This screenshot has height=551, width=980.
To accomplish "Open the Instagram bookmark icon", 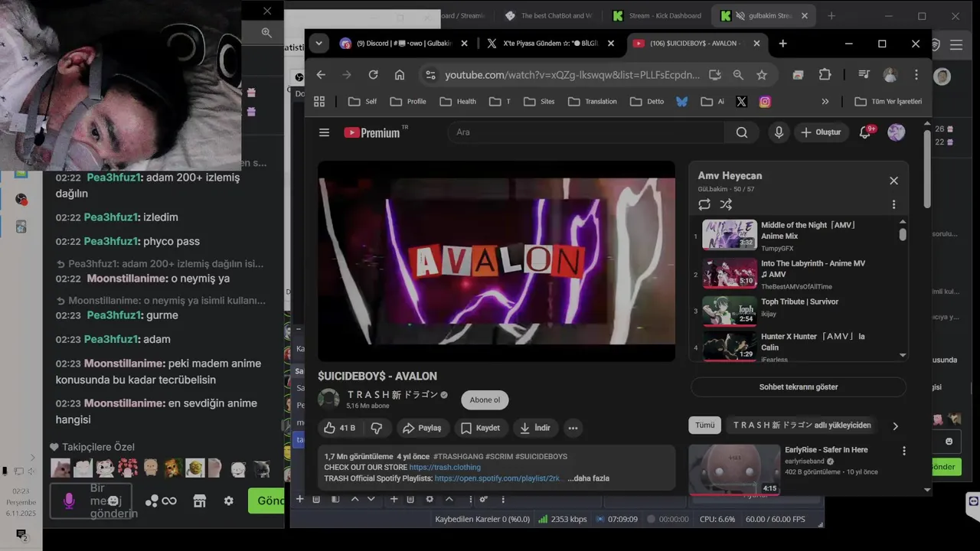I will tap(765, 101).
